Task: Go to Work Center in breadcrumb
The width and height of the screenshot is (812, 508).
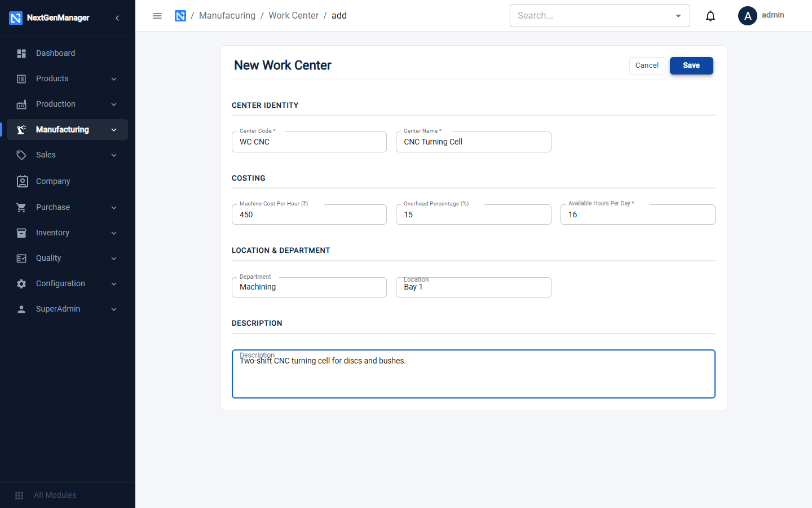Action: click(294, 16)
